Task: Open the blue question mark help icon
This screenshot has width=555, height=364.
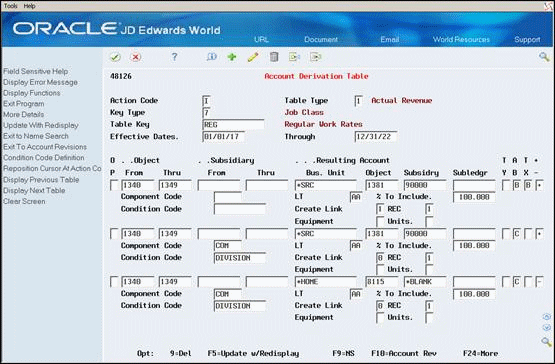Action: click(x=174, y=57)
